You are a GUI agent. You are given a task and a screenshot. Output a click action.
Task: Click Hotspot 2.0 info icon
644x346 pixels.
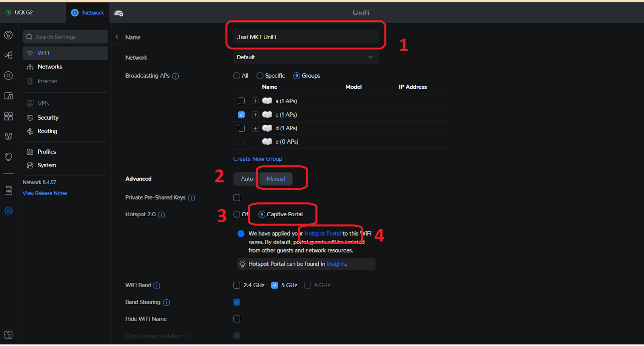(161, 215)
